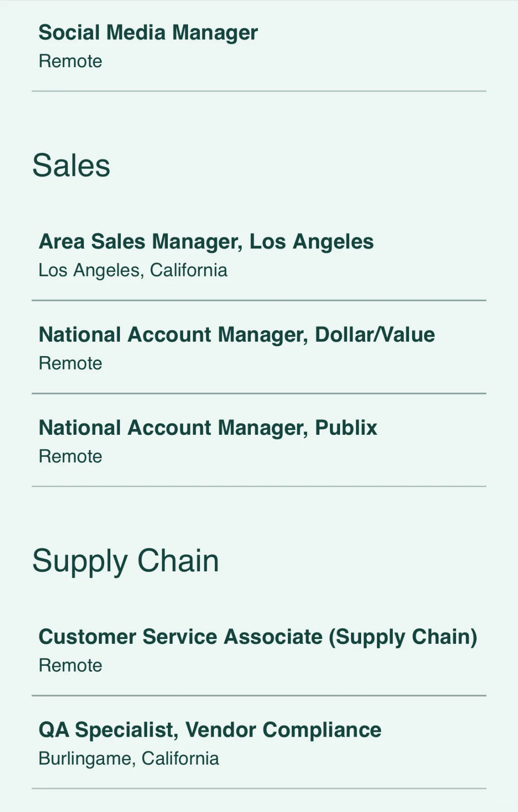Click Remote label under Dollar/Value listing
The width and height of the screenshot is (518, 812).
pos(71,363)
